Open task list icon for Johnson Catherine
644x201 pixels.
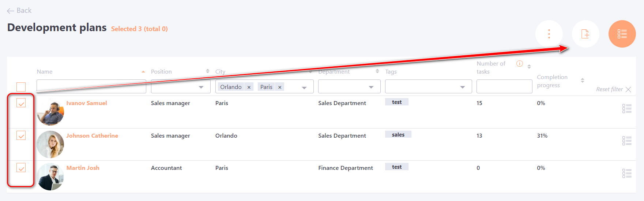[x=626, y=141]
